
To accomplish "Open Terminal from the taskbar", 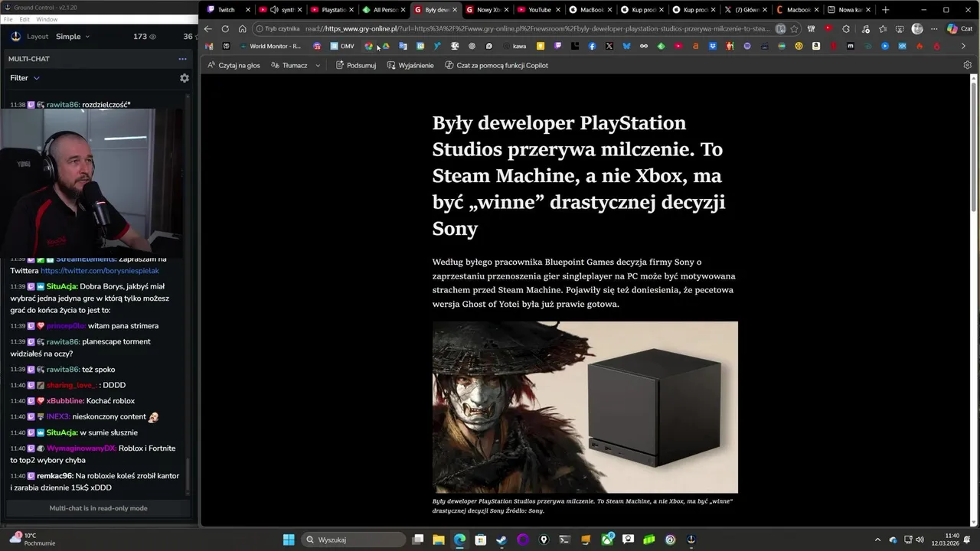I will point(565,540).
